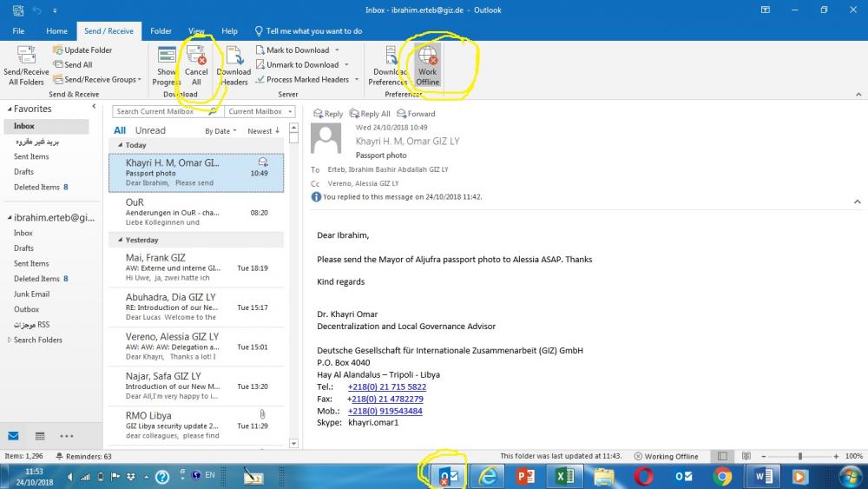The width and height of the screenshot is (868, 489).
Task: Expand Search Folders
Action: point(9,340)
